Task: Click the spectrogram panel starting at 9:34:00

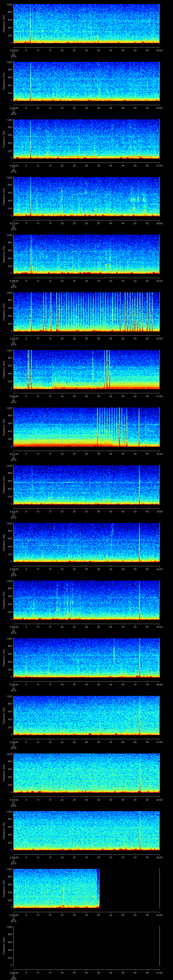Action: 87,600
